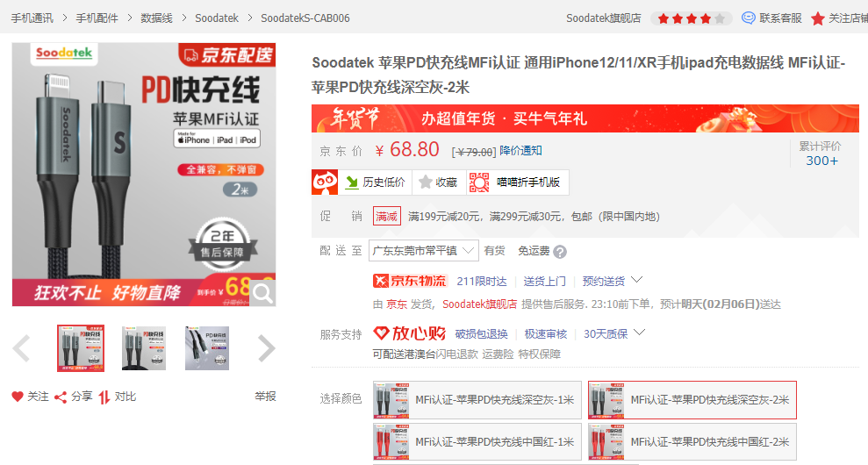Screen dimensions: 868x465
Task: Choose 中国红-2米 color option
Action: (x=692, y=442)
